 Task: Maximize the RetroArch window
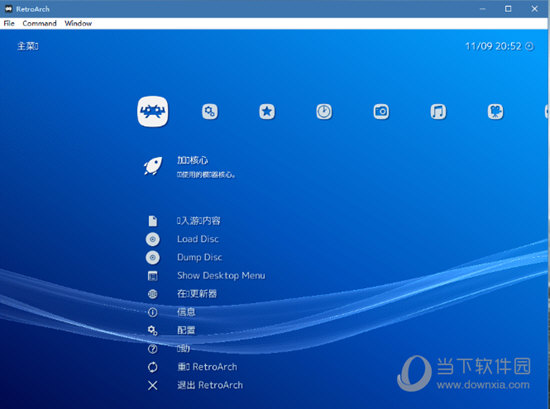508,9
